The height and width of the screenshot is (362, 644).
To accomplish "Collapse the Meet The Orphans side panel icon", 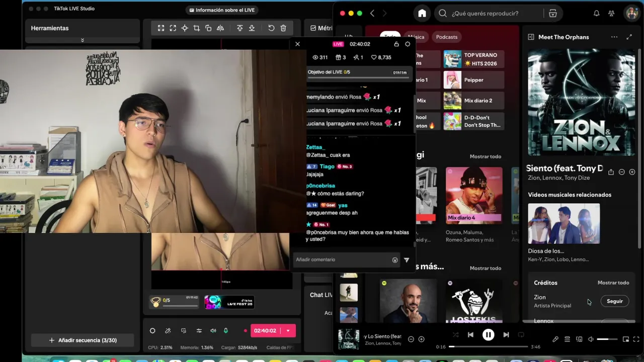I will click(x=531, y=37).
